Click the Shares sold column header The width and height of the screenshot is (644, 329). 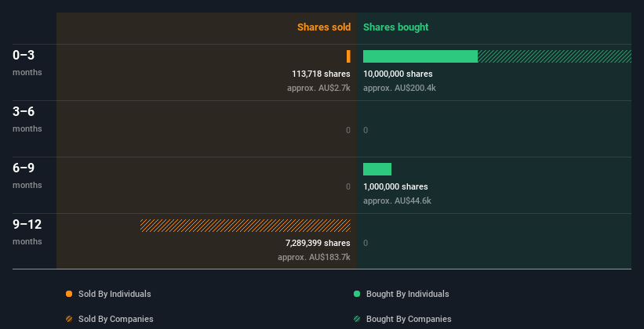(x=324, y=27)
